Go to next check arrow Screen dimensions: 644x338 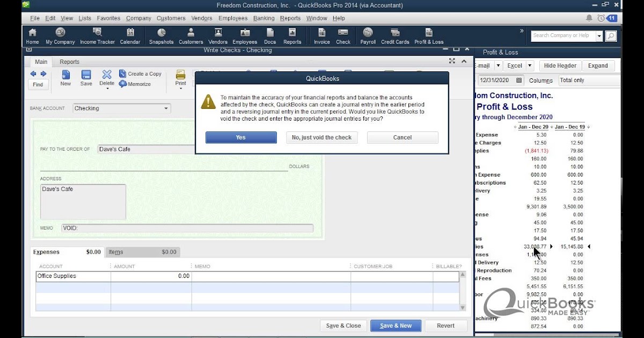coord(43,74)
